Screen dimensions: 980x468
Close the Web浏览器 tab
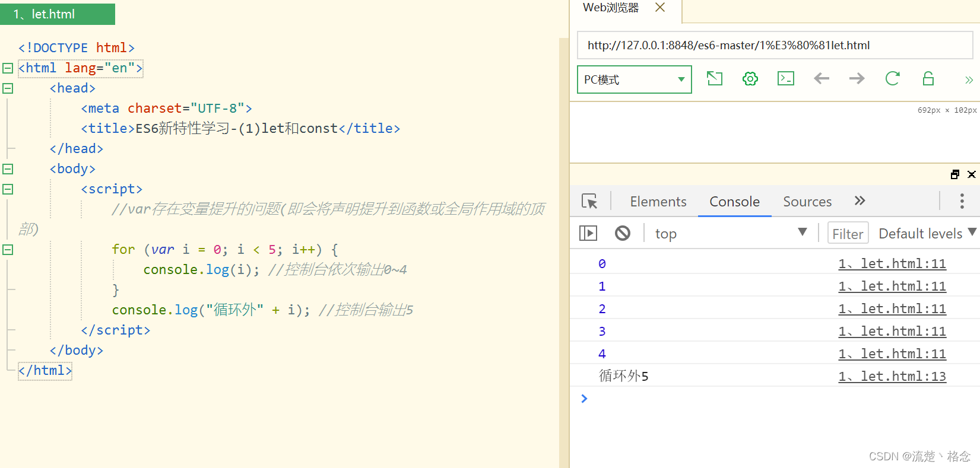click(660, 8)
